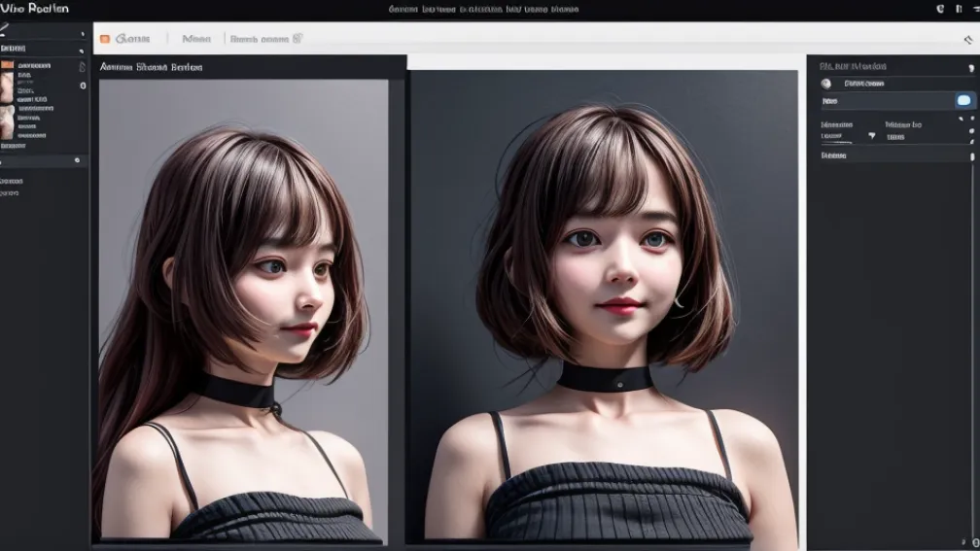Open the third tab in top toolbar
The image size is (980, 551).
pyautogui.click(x=260, y=39)
